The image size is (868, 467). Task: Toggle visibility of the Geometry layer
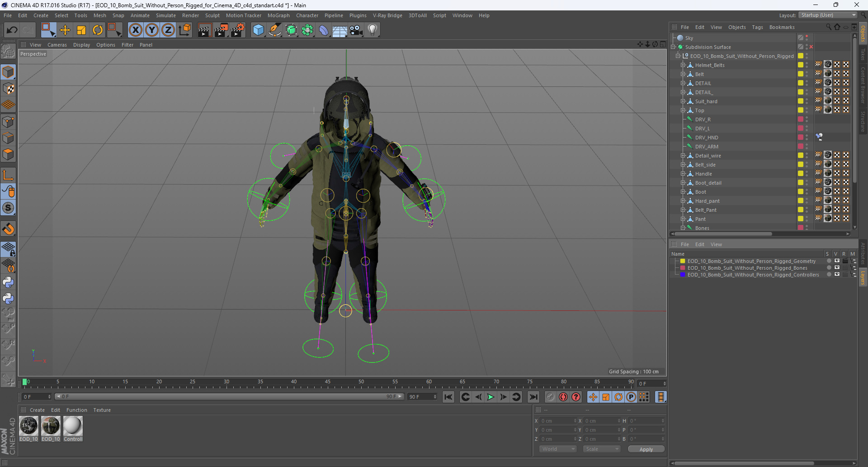point(837,261)
